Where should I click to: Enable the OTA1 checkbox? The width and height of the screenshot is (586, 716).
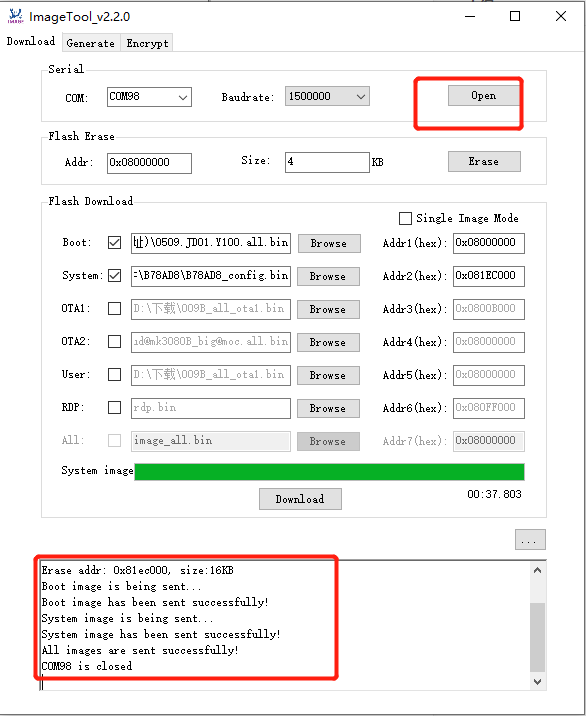(x=114, y=309)
